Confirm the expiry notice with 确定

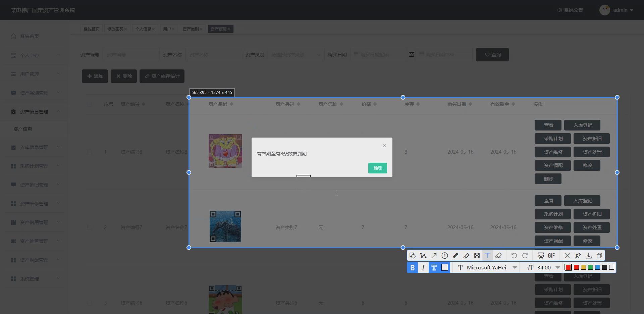(x=377, y=168)
